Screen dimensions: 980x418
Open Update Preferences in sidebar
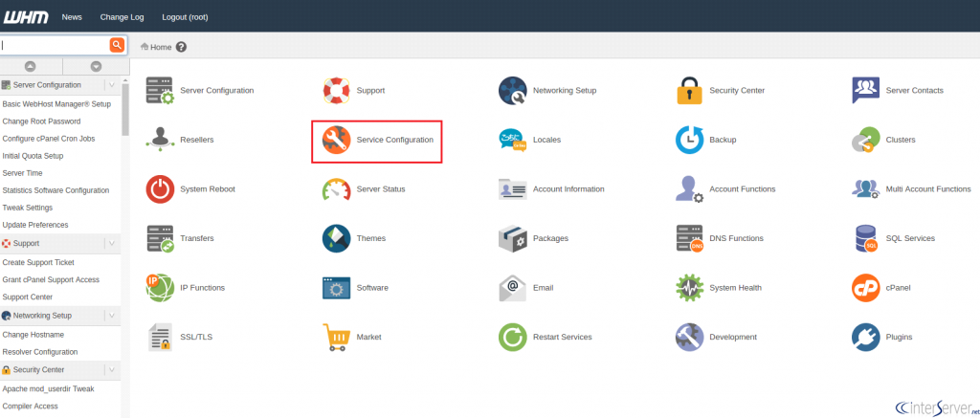[x=35, y=225]
